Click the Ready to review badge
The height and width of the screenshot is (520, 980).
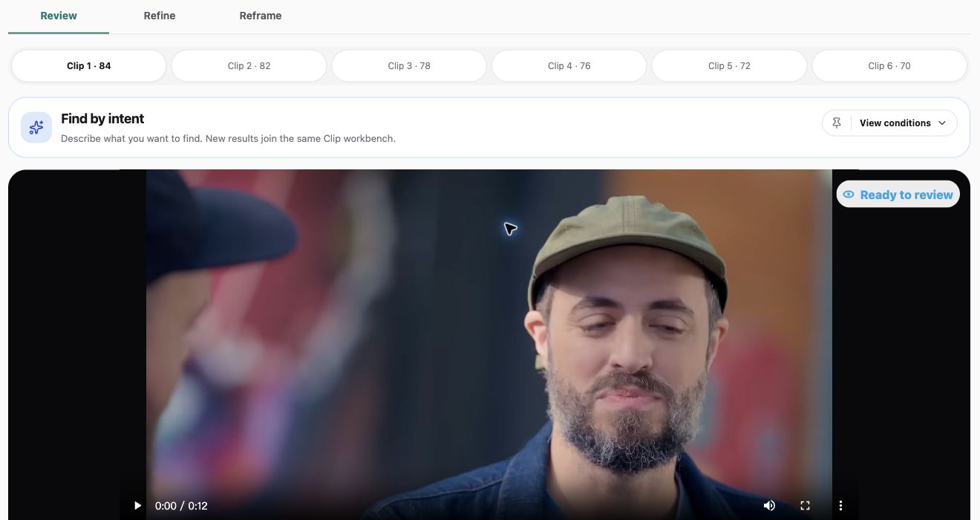pos(898,195)
